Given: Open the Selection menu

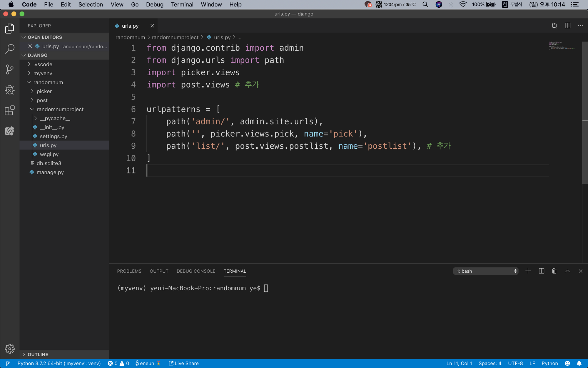Looking at the screenshot, I should click(x=90, y=4).
